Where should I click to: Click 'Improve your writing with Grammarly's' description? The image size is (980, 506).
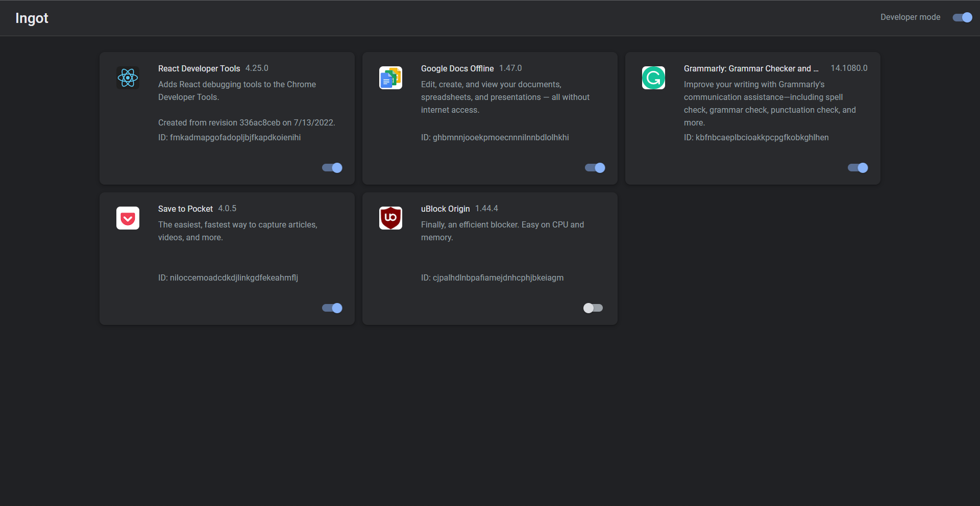click(x=770, y=104)
